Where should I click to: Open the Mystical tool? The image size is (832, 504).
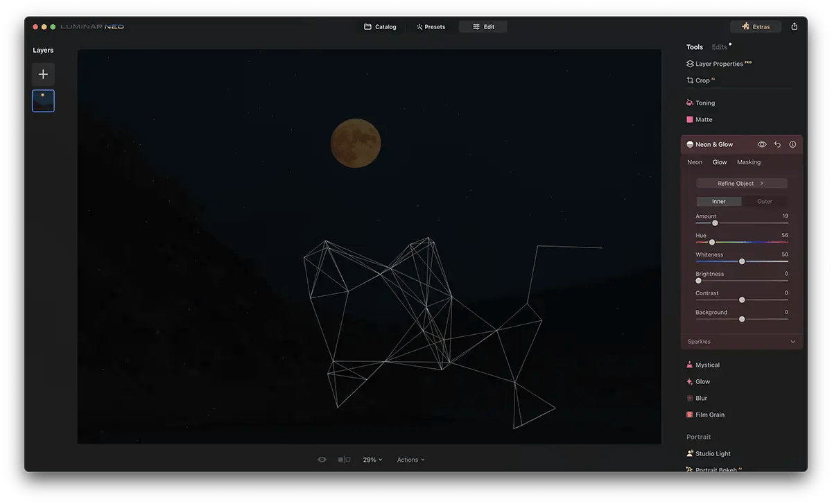click(703, 365)
